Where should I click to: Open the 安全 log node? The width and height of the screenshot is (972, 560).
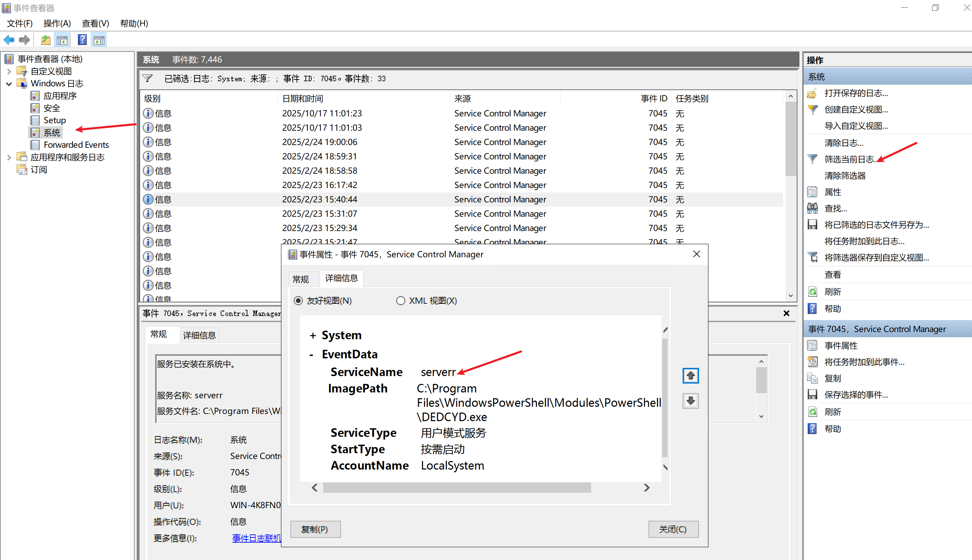pyautogui.click(x=52, y=108)
